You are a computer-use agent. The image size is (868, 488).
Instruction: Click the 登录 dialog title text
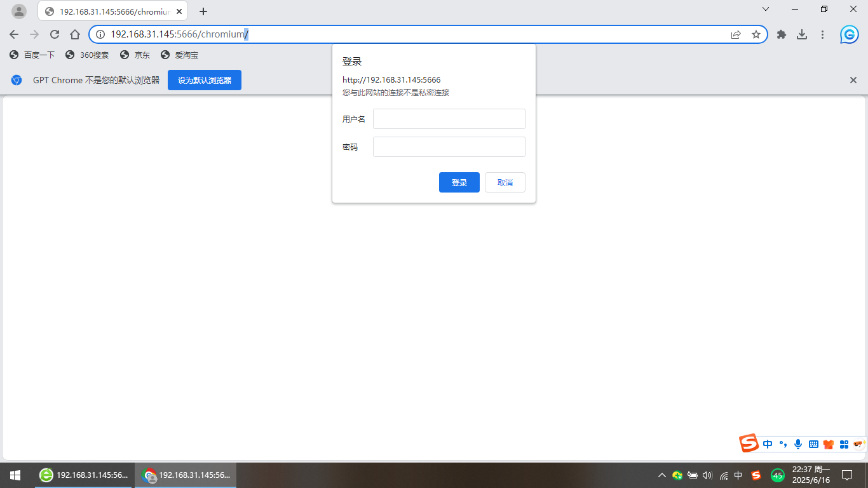[x=352, y=62]
